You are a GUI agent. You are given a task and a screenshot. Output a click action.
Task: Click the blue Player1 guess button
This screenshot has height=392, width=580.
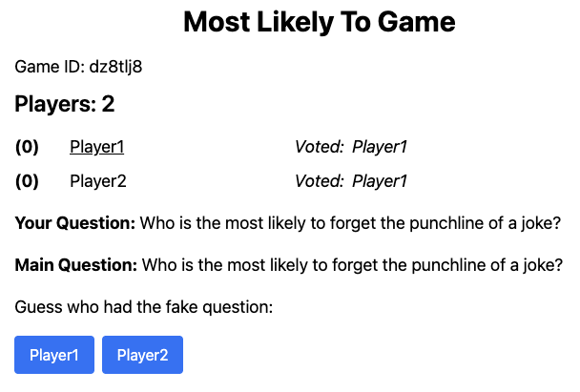(54, 355)
